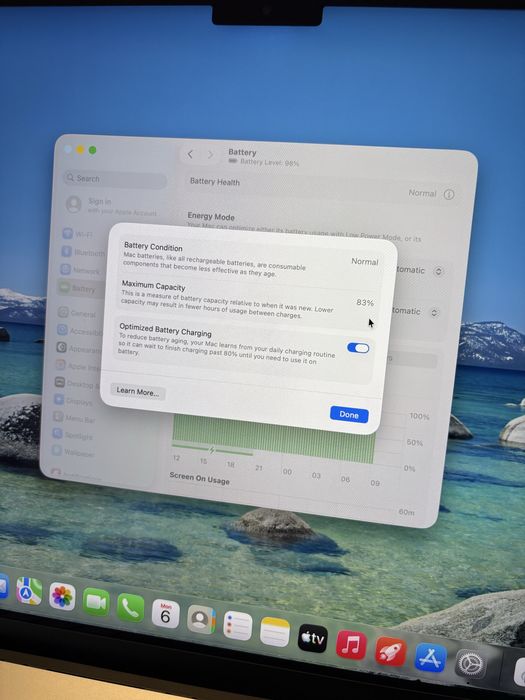Open the Phone app in the dock
Screen dimensions: 525x700
point(130,608)
